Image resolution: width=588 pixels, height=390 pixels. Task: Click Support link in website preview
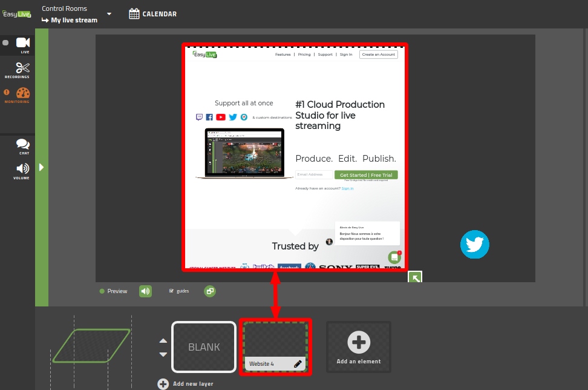tap(325, 55)
